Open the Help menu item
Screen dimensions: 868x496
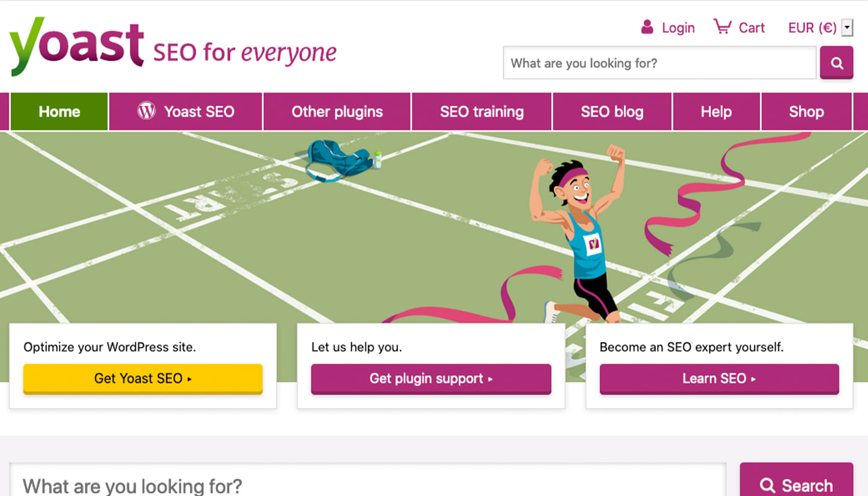716,112
